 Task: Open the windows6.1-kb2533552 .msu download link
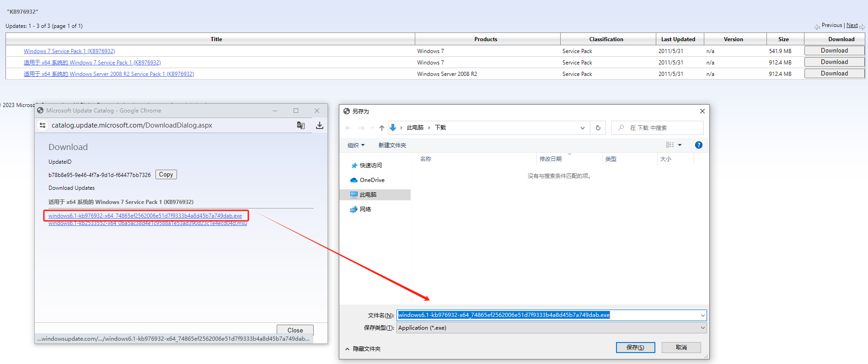147,224
